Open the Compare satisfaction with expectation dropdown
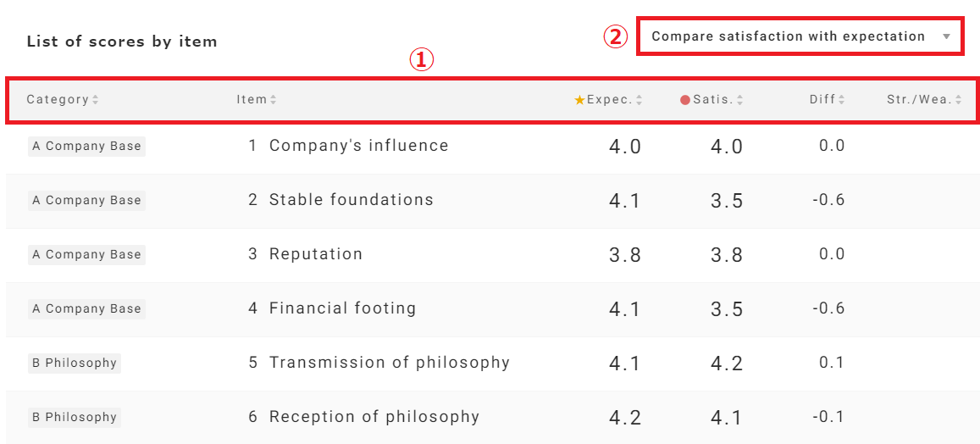Viewport: 980px width, 444px height. pos(788,36)
